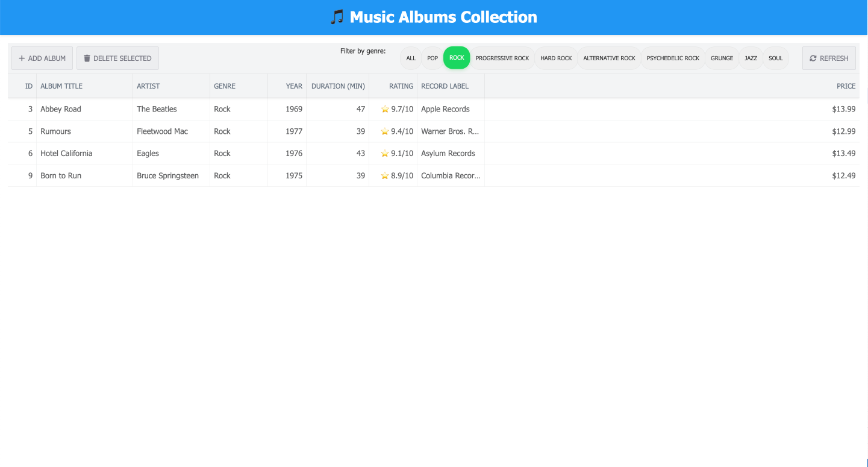This screenshot has height=467, width=868.
Task: Click the $12.49 price cell
Action: 672,176
